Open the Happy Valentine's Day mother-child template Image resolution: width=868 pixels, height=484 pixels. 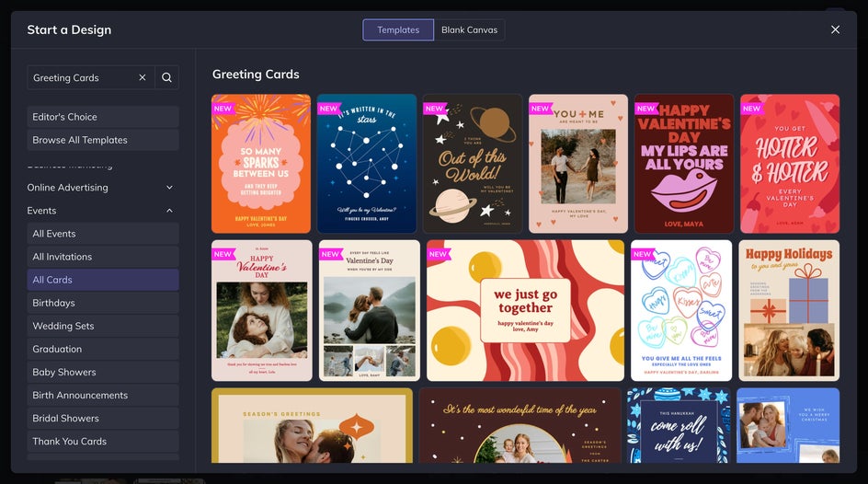261,310
